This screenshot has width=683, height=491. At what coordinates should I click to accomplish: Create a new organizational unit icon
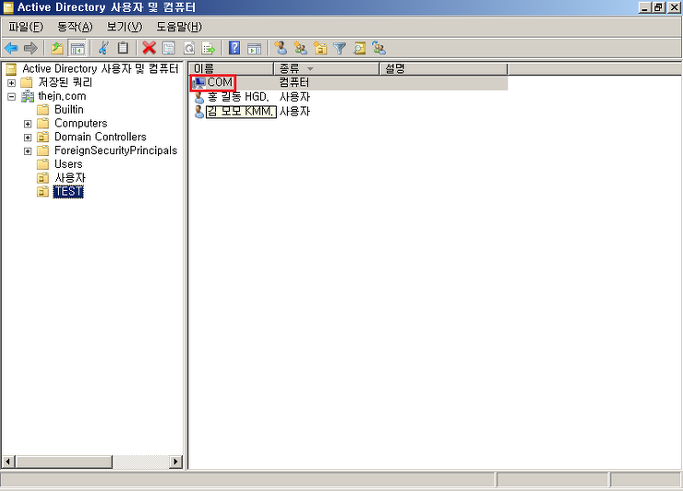click(x=320, y=48)
